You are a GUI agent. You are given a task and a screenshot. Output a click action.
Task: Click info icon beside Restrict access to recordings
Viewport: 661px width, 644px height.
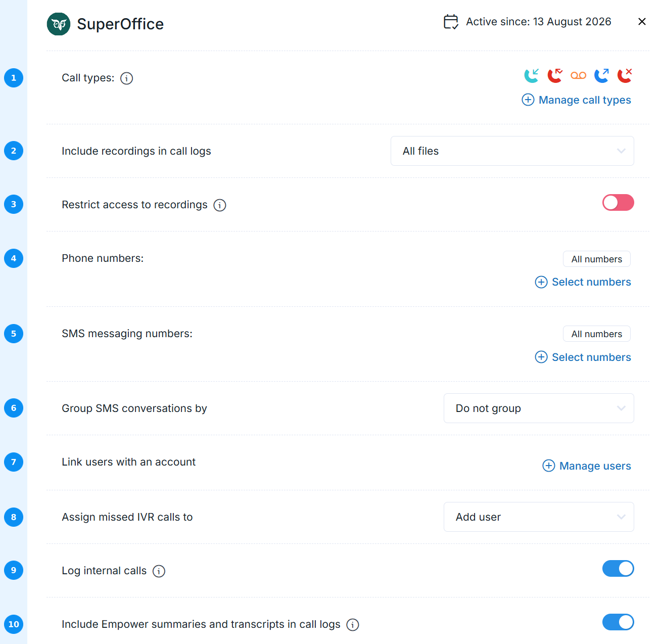[220, 205]
